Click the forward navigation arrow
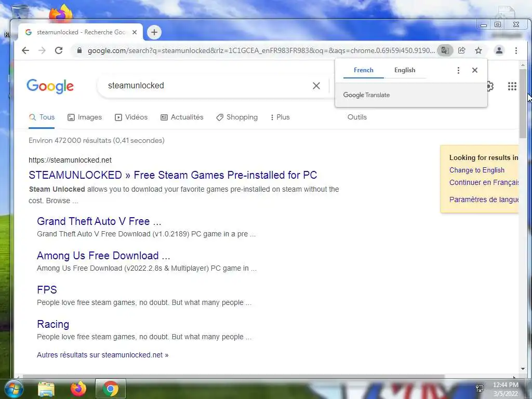This screenshot has width=532, height=399. (42, 50)
